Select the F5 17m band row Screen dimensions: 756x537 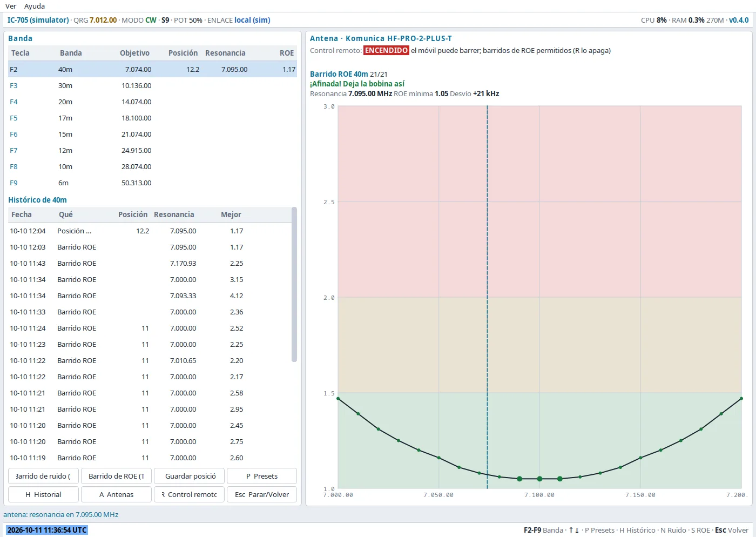pyautogui.click(x=152, y=118)
